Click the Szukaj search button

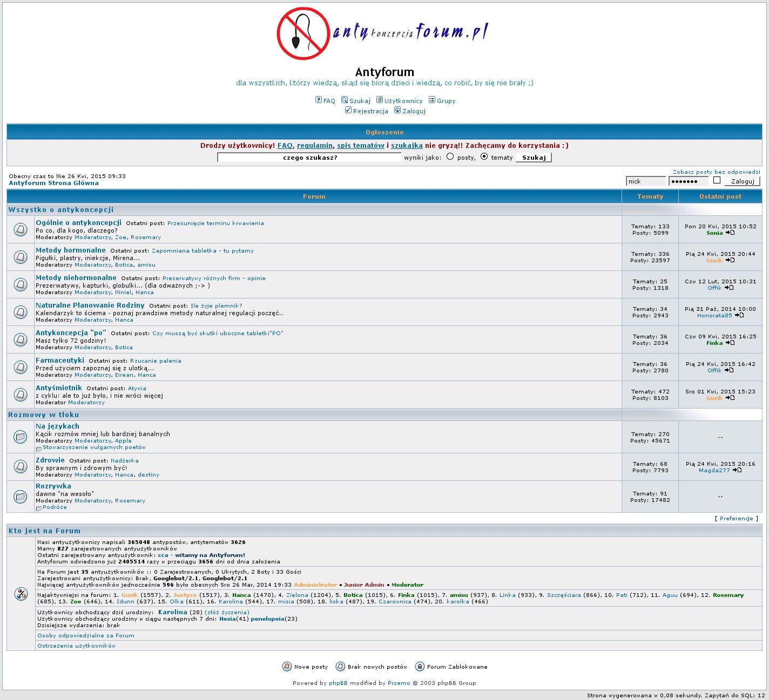click(534, 158)
